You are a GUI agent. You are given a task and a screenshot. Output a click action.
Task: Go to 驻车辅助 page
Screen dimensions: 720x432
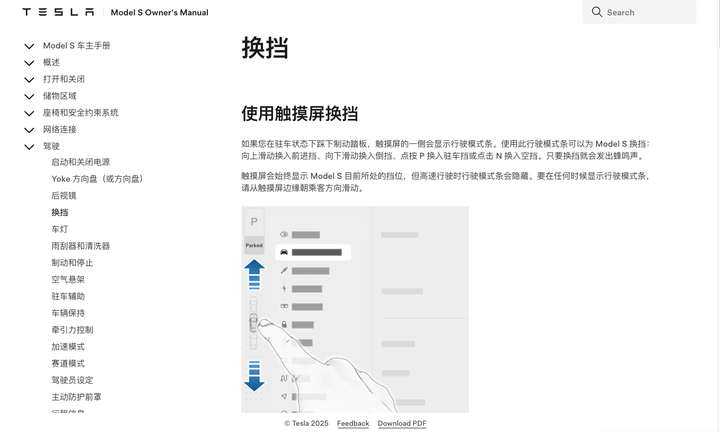(68, 296)
